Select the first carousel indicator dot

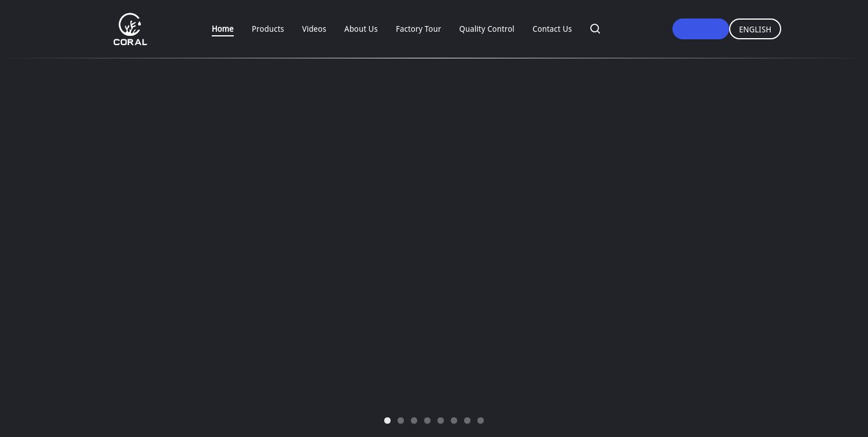pos(387,420)
